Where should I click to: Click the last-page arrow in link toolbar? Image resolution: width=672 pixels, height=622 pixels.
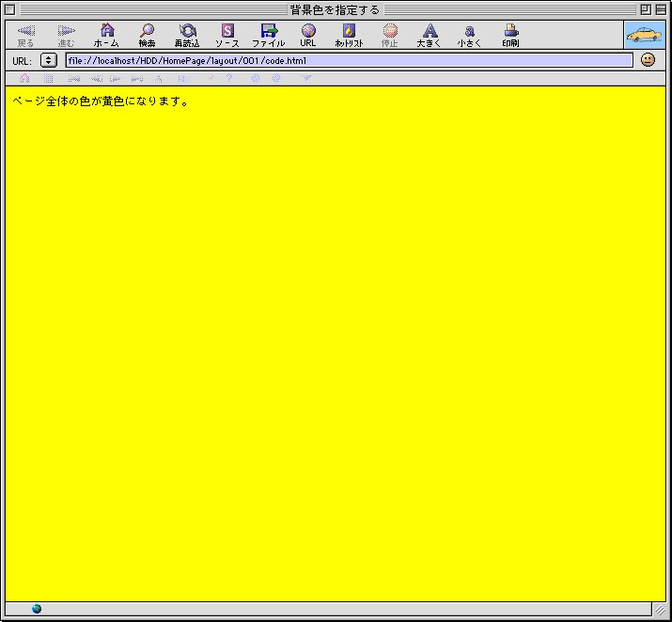137,78
